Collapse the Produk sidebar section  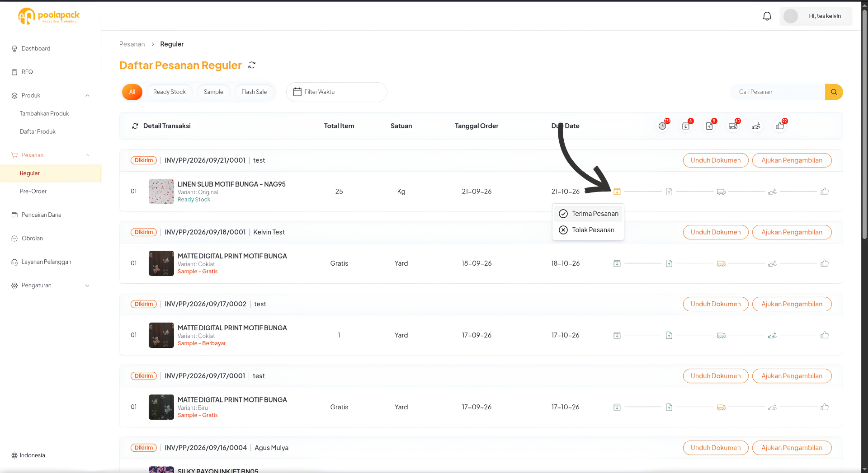click(x=87, y=95)
